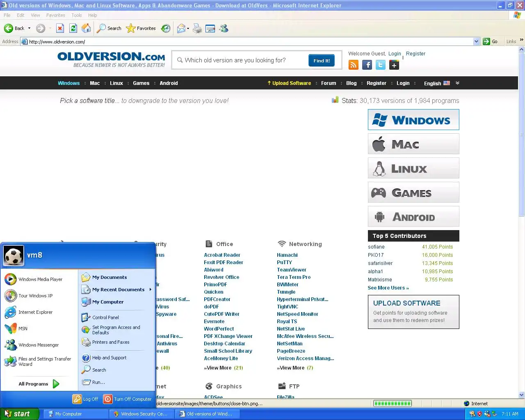Click the Mail toolbar icon

(181, 28)
